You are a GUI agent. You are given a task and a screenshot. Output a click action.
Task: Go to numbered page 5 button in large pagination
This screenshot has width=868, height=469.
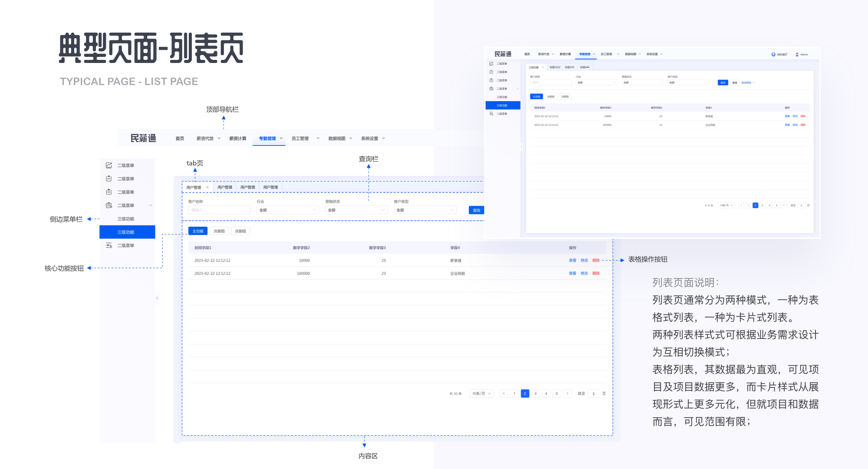pos(556,393)
